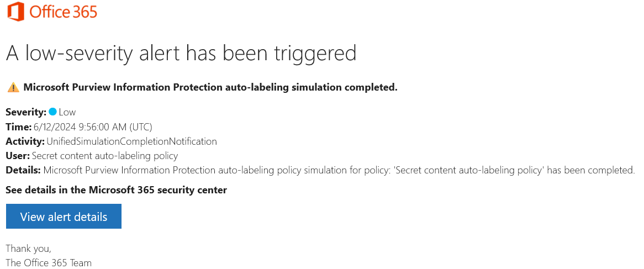
Task: Click the 'Thank you,' closing line
Action: [28, 249]
